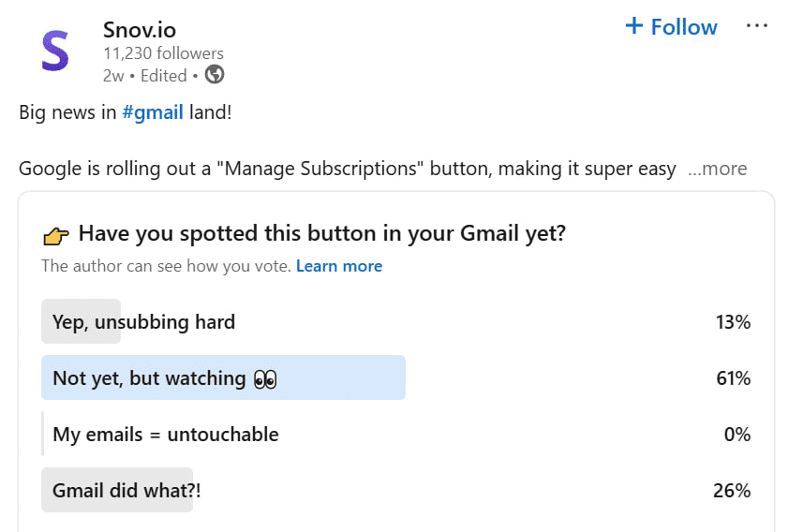Click the Learn more link about voting

[x=339, y=266]
